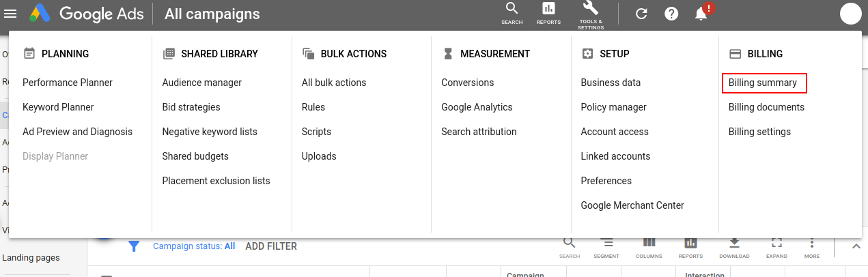This screenshot has height=277, width=868.
Task: Open All bulk actions
Action: tap(334, 83)
